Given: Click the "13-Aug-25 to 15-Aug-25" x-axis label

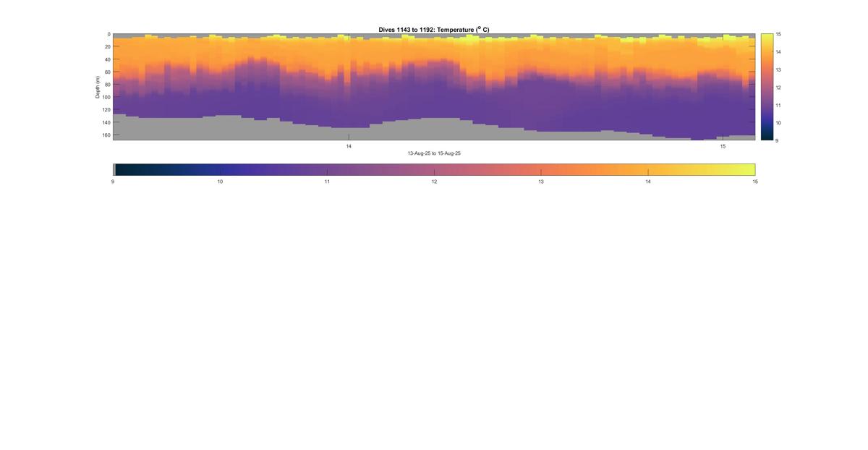Looking at the screenshot, I should point(434,153).
